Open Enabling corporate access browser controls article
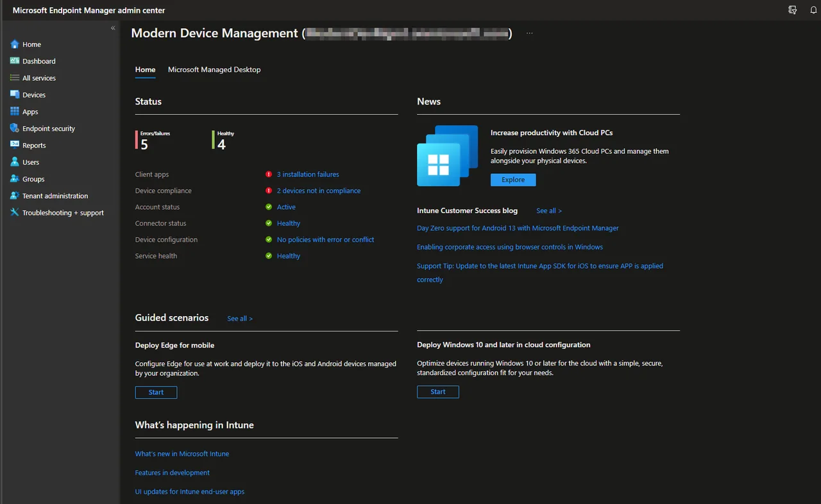Screen dimensions: 821x504 (510, 247)
